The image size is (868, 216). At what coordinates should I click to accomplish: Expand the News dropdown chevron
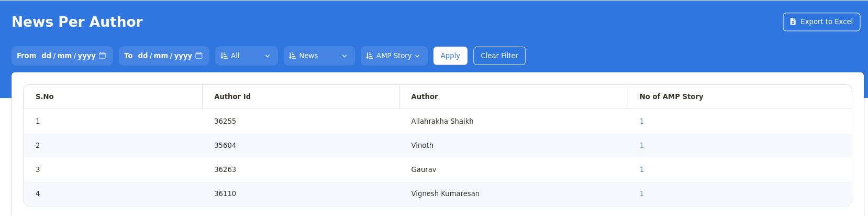click(344, 56)
